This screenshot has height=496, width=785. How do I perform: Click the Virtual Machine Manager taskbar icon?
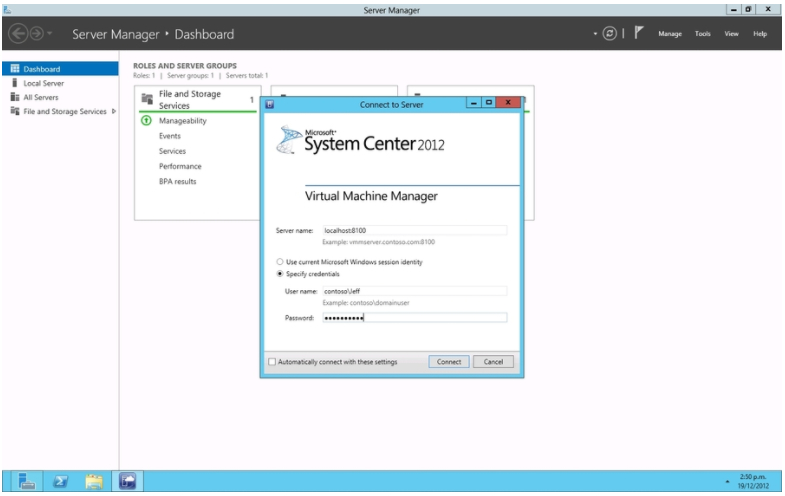(127, 481)
